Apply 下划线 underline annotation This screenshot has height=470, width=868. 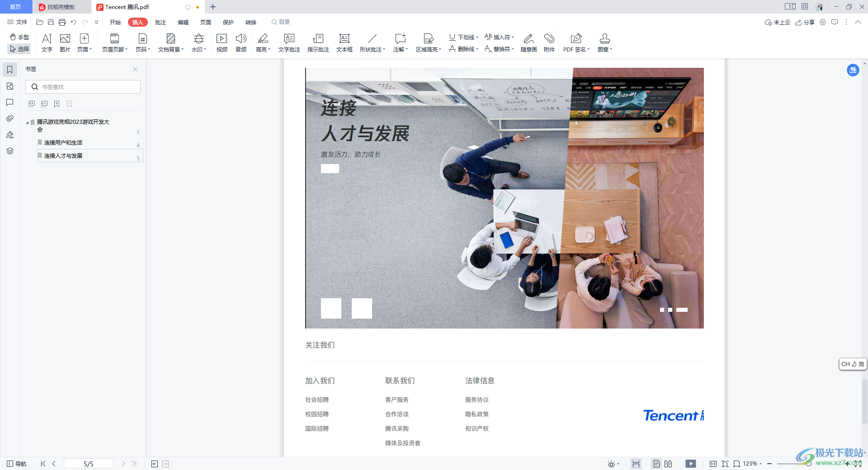click(x=463, y=37)
